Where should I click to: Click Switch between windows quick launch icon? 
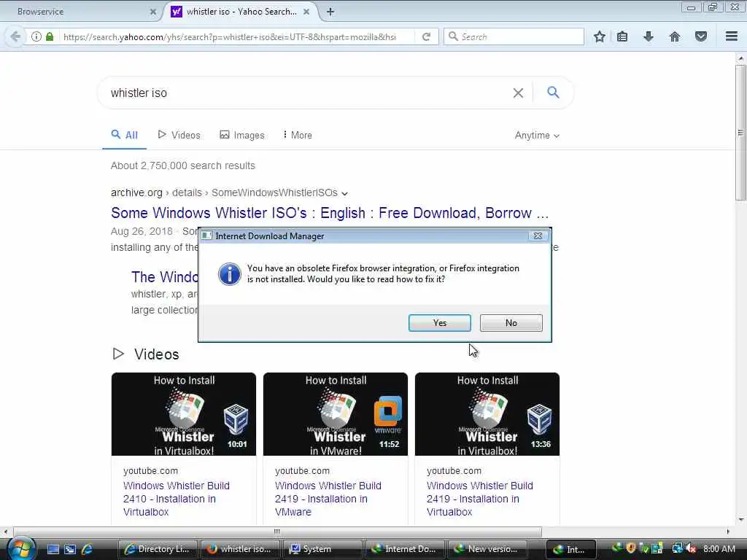coord(70,549)
